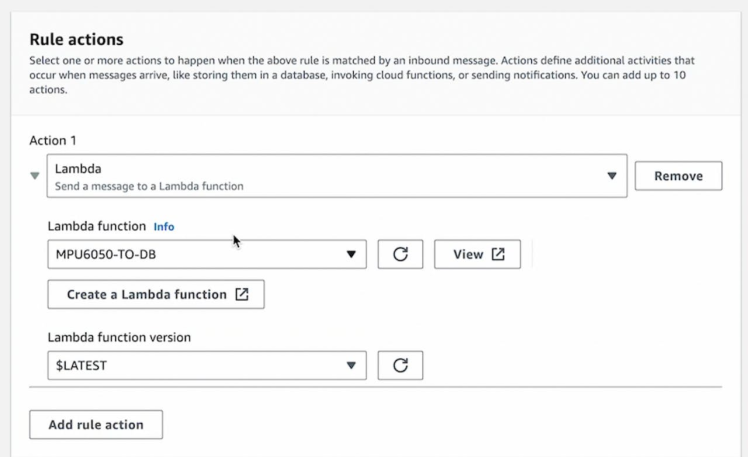The height and width of the screenshot is (457, 748).
Task: Refresh the Lambda function version list
Action: click(x=400, y=365)
